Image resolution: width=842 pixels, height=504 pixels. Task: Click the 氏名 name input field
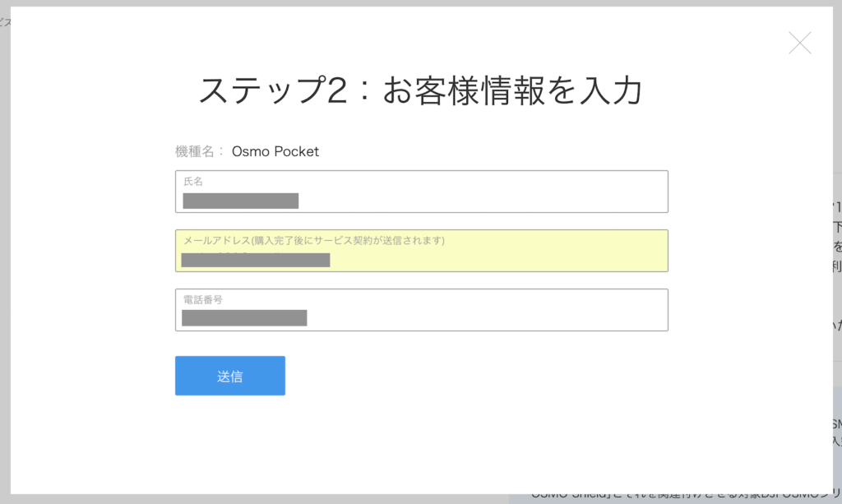click(422, 192)
